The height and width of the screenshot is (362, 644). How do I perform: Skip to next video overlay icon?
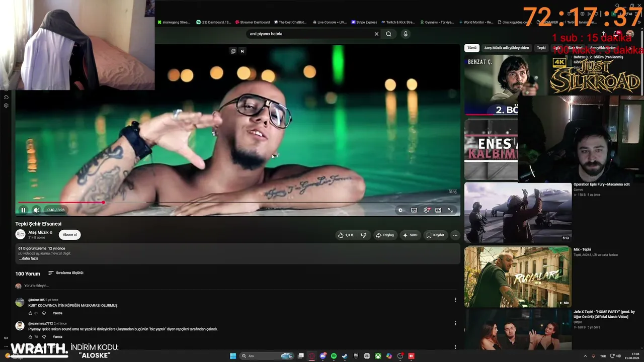(242, 51)
